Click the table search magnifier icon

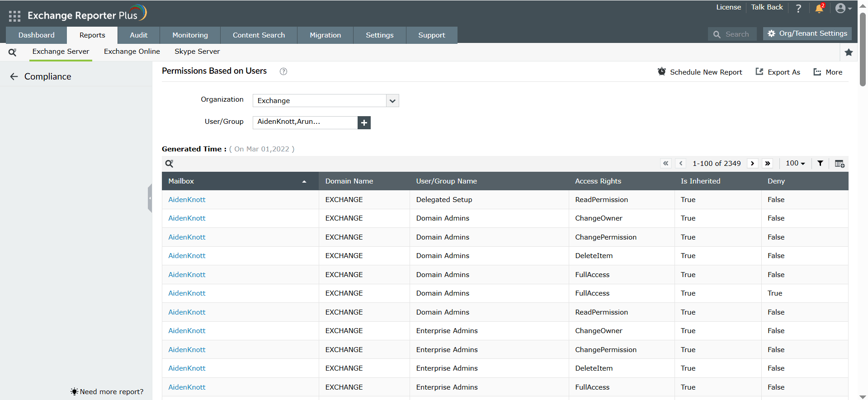point(169,164)
